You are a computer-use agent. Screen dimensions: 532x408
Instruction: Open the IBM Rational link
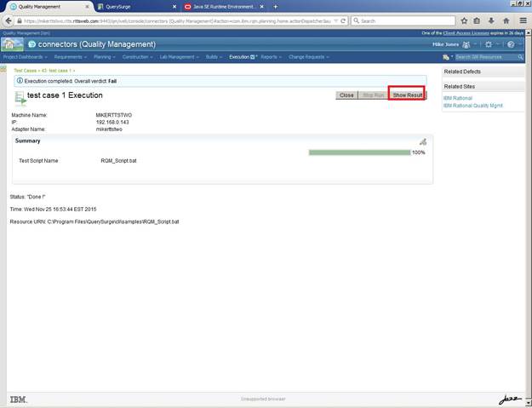pyautogui.click(x=458, y=98)
